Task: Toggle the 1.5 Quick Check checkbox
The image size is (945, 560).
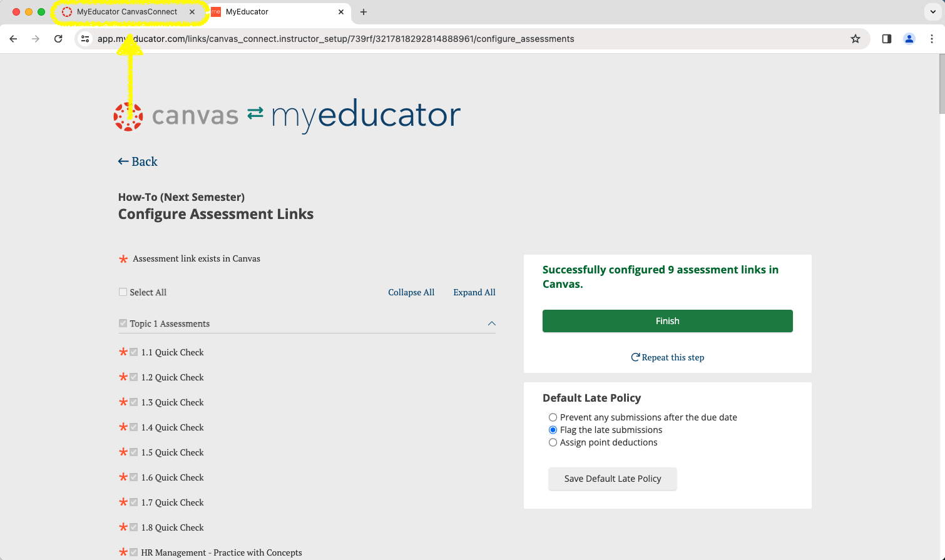Action: [133, 452]
